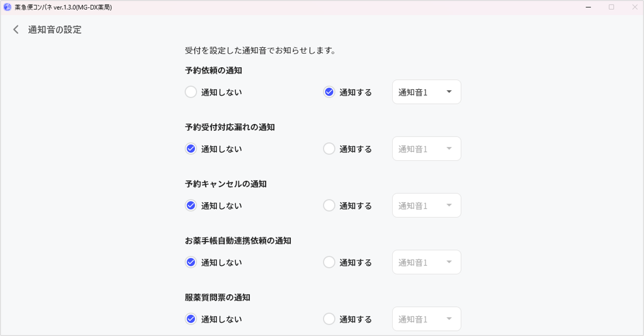Enable 通知する for お薬手帳自動連携依頼の通知
Image resolution: width=644 pixels, height=336 pixels.
(x=329, y=262)
